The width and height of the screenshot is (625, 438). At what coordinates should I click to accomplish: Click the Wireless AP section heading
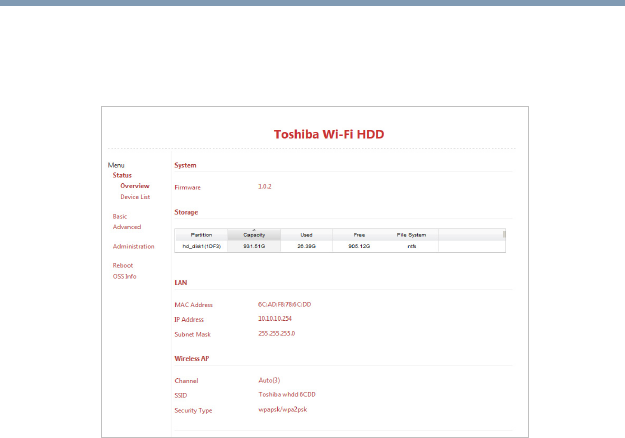[x=192, y=359]
